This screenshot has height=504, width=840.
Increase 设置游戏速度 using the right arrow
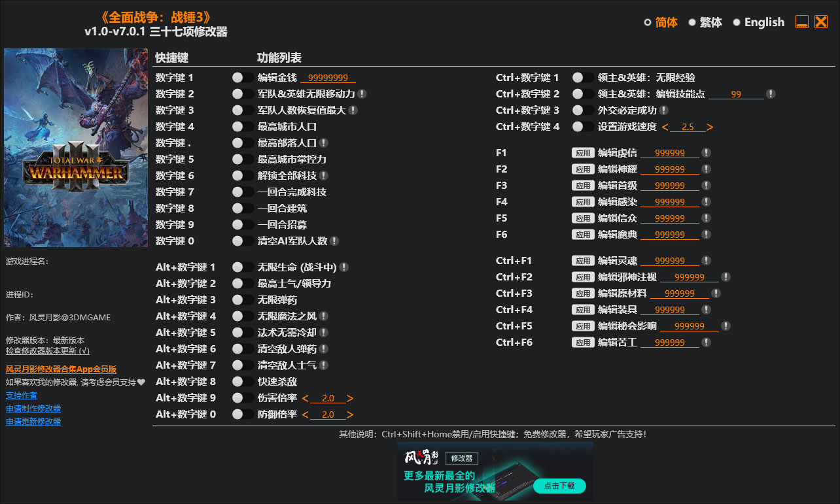pos(711,127)
